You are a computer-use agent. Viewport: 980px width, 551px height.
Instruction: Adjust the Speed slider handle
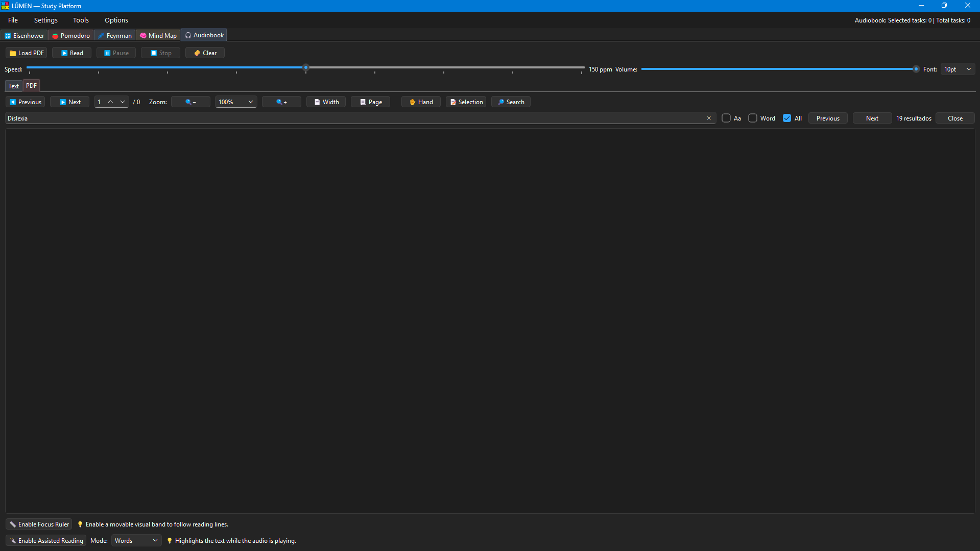pyautogui.click(x=306, y=67)
